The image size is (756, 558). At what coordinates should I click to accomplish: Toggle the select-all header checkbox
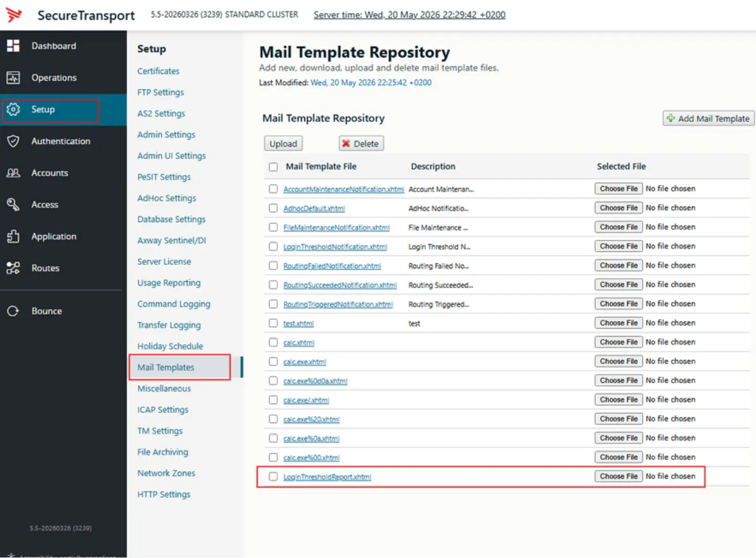(273, 167)
